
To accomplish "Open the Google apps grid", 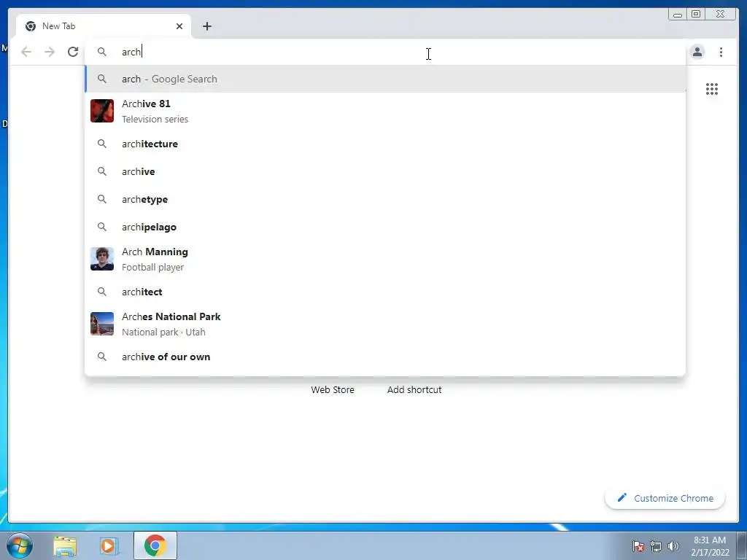I will [712, 89].
